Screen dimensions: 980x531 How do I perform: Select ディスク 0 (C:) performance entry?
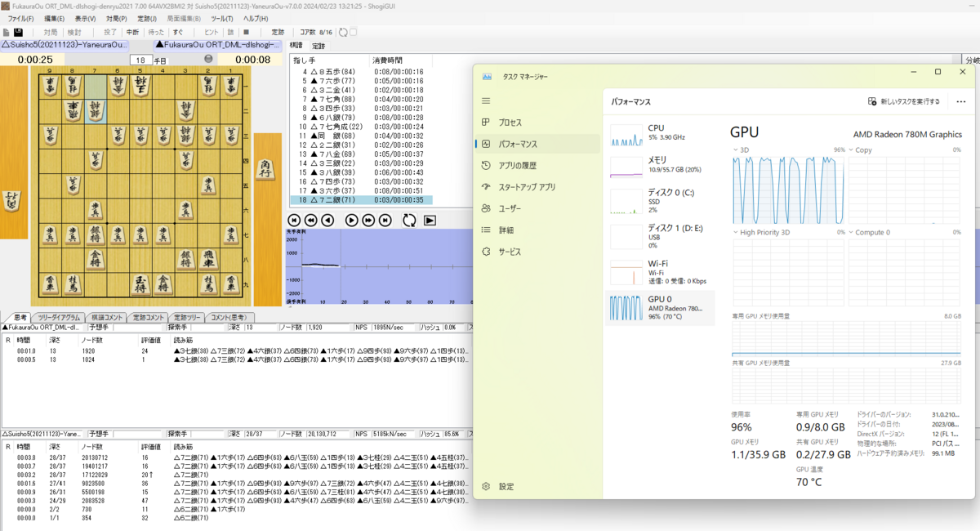[660, 201]
